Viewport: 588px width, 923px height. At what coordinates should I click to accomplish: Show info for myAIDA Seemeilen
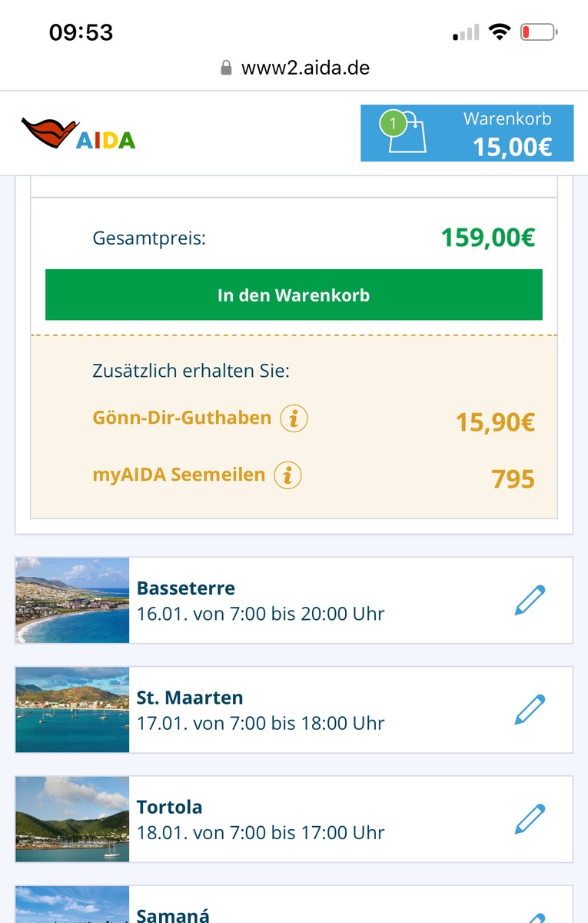click(x=287, y=475)
